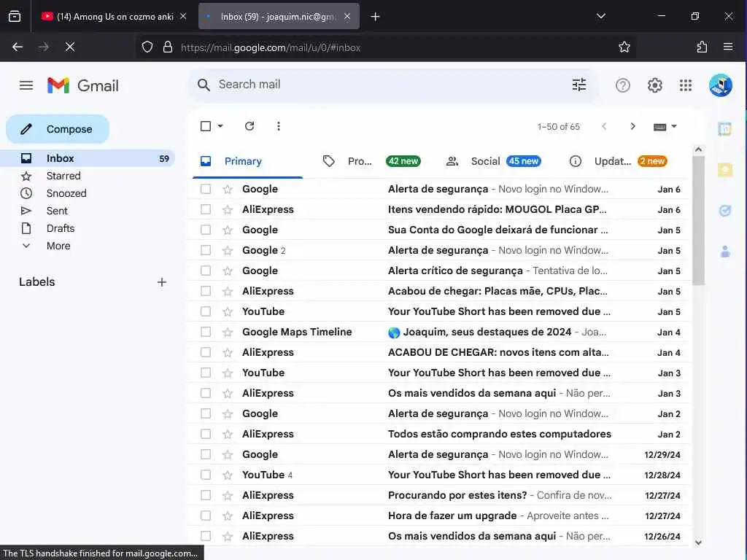Open Keep side panel icon
747x560 pixels.
tap(724, 170)
